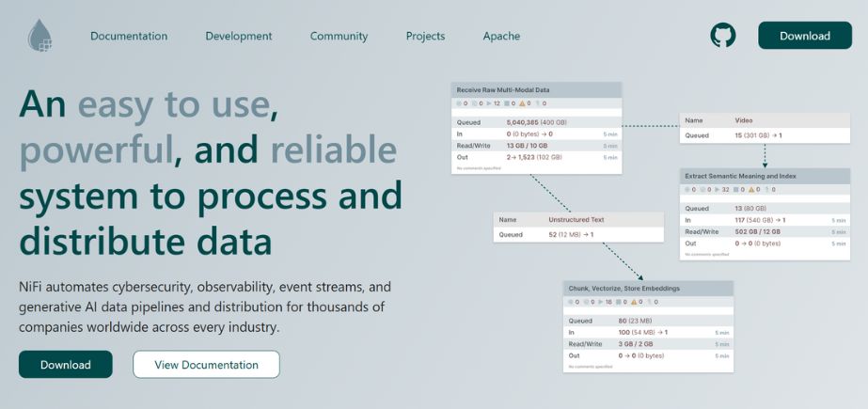868x409 pixels.
Task: Open the Community menu
Action: click(x=339, y=36)
